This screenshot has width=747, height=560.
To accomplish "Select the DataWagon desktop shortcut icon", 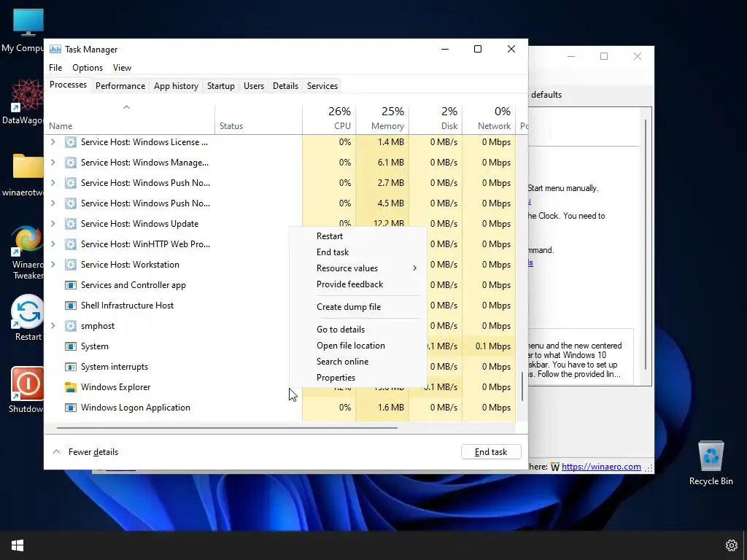I will [27, 96].
